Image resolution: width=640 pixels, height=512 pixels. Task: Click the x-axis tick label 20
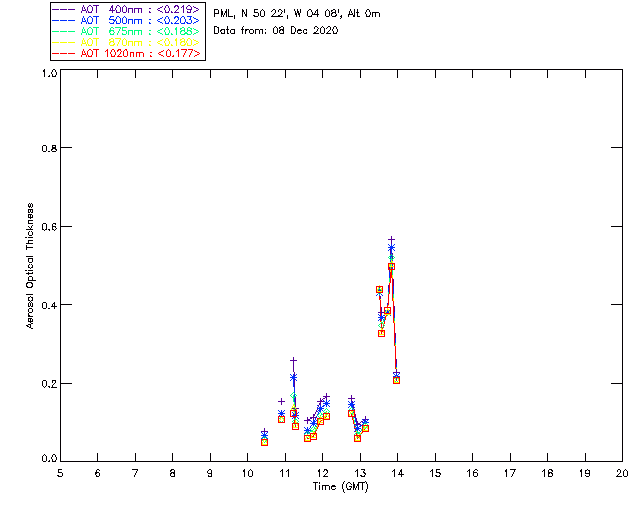pyautogui.click(x=622, y=473)
